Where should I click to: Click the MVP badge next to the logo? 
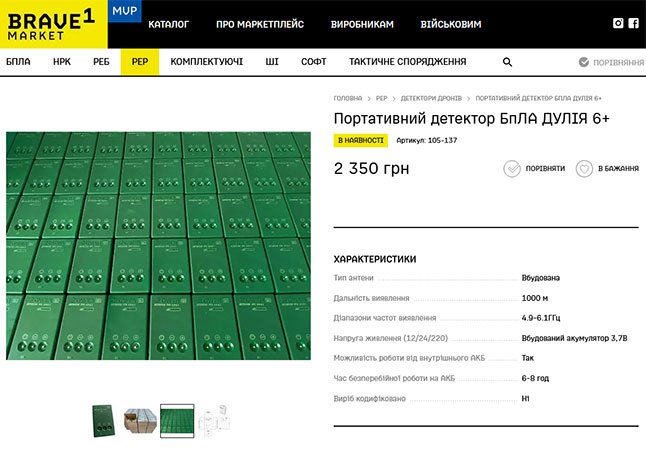tap(125, 12)
